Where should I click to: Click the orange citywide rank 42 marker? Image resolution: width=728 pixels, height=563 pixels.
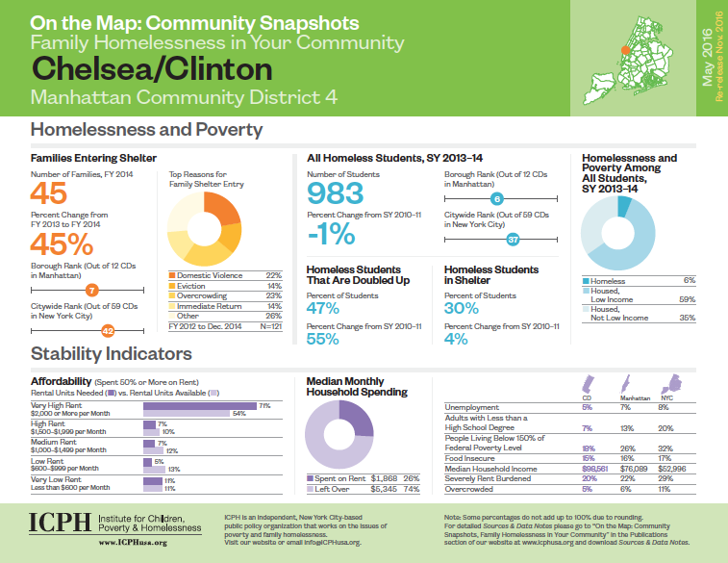pyautogui.click(x=108, y=330)
